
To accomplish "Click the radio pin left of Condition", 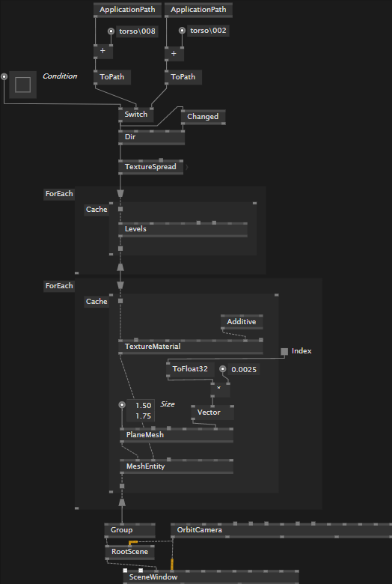I will click(x=4, y=76).
